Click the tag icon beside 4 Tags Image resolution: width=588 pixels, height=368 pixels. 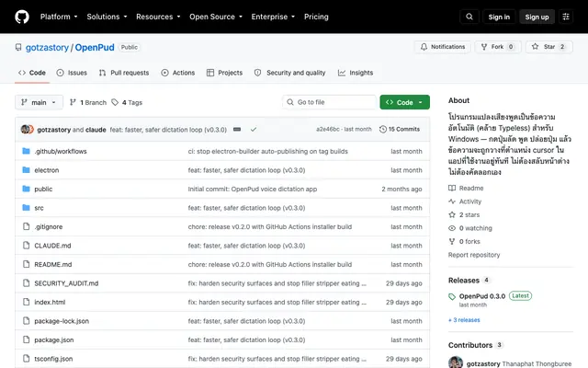point(115,102)
